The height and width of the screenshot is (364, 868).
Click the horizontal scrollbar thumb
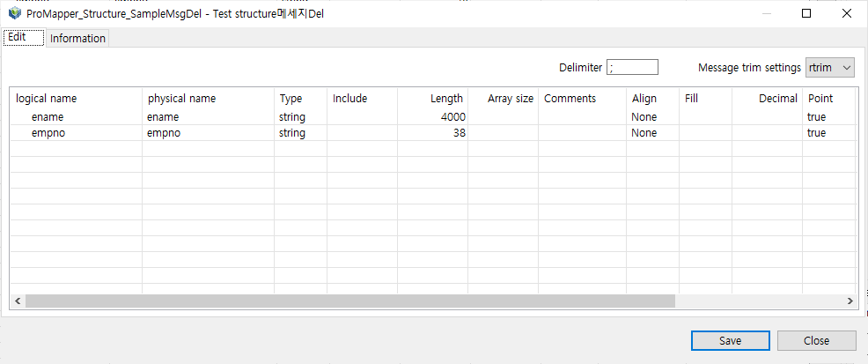350,301
